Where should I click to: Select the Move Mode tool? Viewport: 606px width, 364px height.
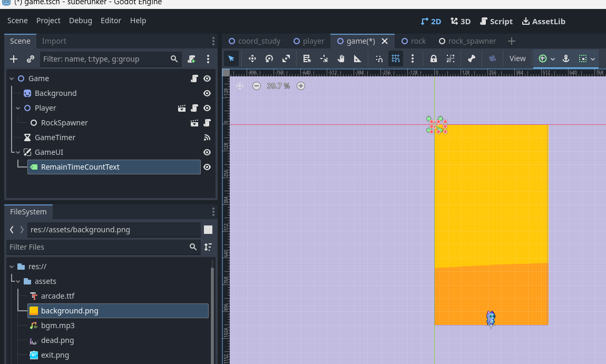coord(252,58)
